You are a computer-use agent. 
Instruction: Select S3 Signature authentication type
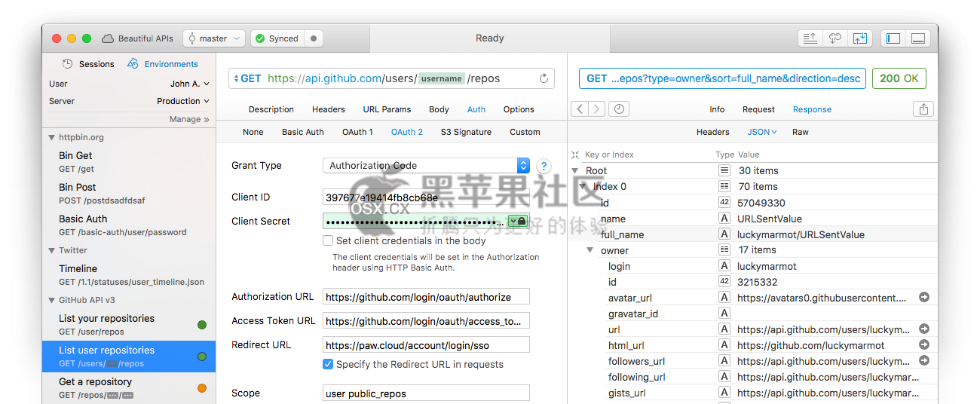[466, 132]
